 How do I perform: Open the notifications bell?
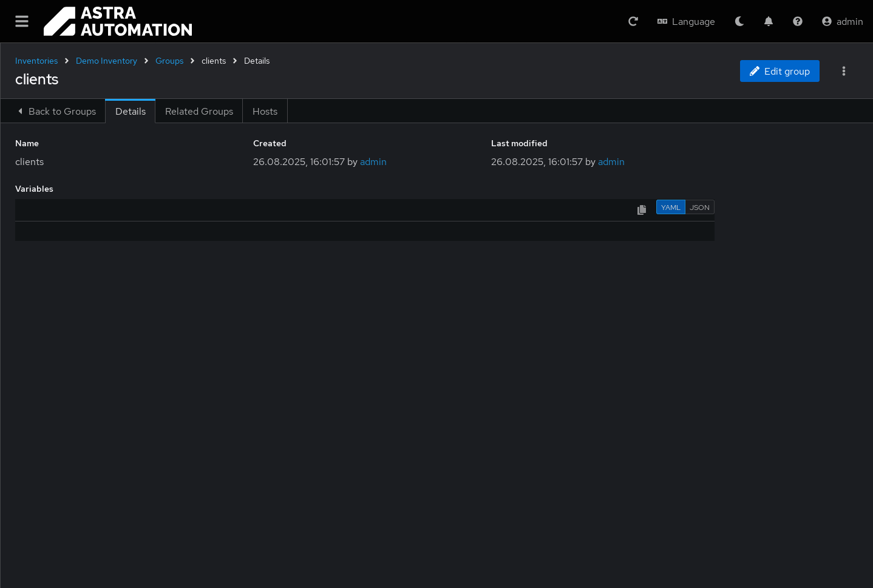[x=768, y=21]
